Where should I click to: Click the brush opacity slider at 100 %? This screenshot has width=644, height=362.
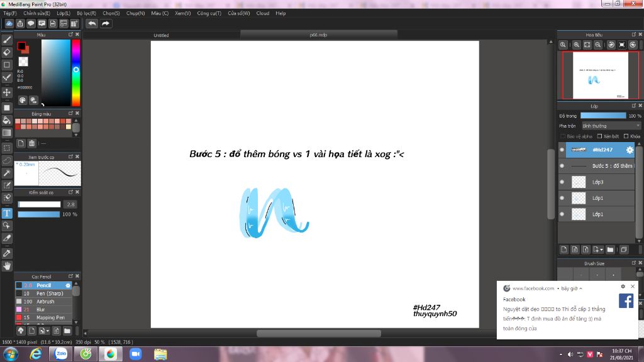coord(38,214)
